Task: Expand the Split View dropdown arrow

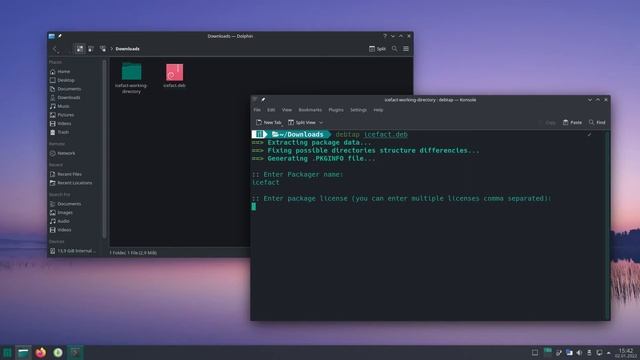Action: 321,122
